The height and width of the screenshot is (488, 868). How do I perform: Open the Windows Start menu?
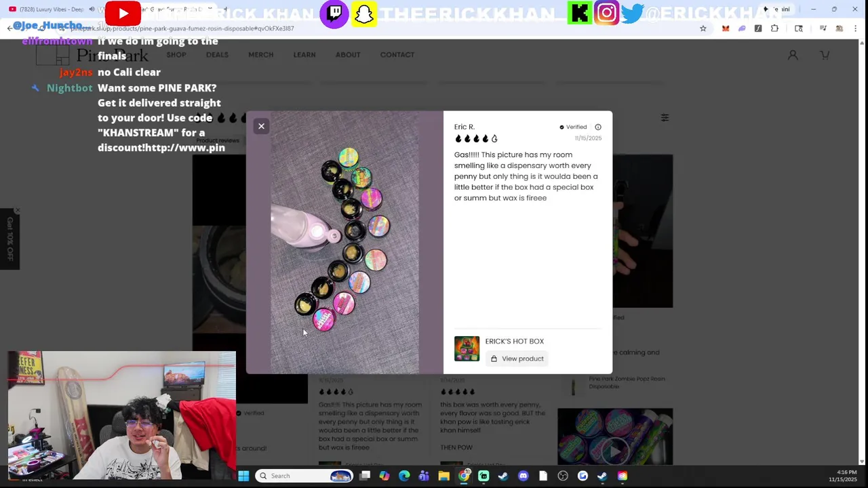pyautogui.click(x=243, y=476)
